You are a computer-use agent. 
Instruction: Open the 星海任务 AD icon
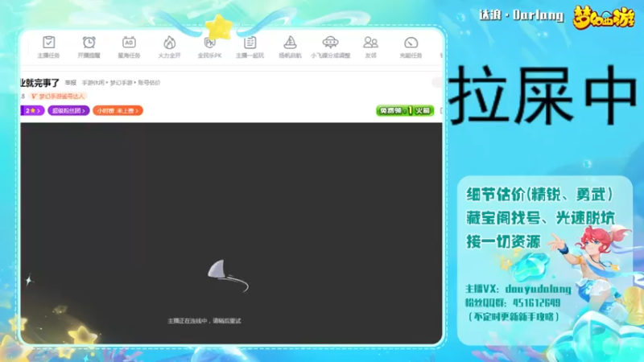coord(129,43)
